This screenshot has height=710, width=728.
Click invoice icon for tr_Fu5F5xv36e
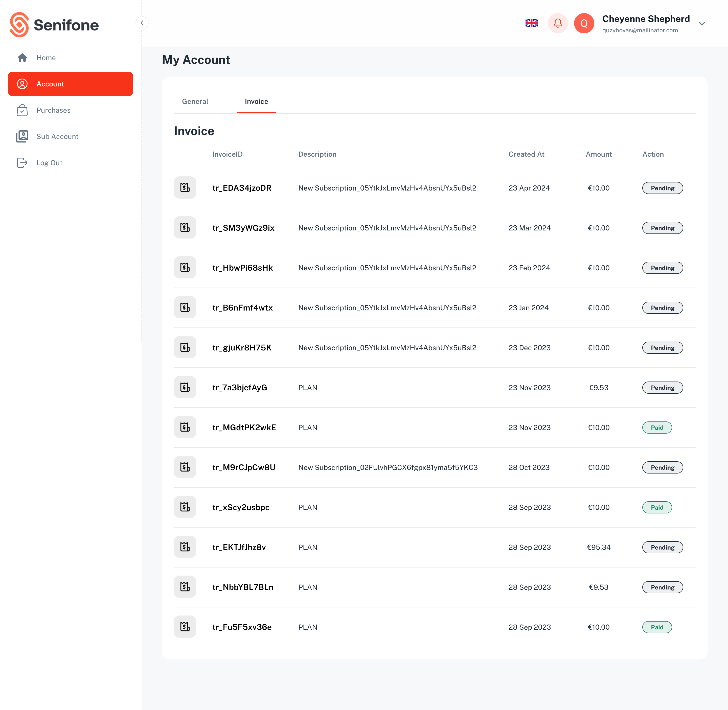(185, 626)
